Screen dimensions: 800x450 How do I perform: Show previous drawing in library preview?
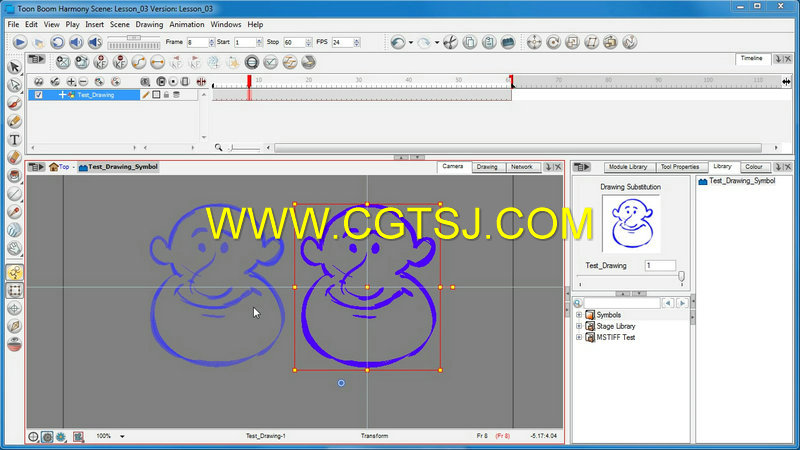coord(668,303)
